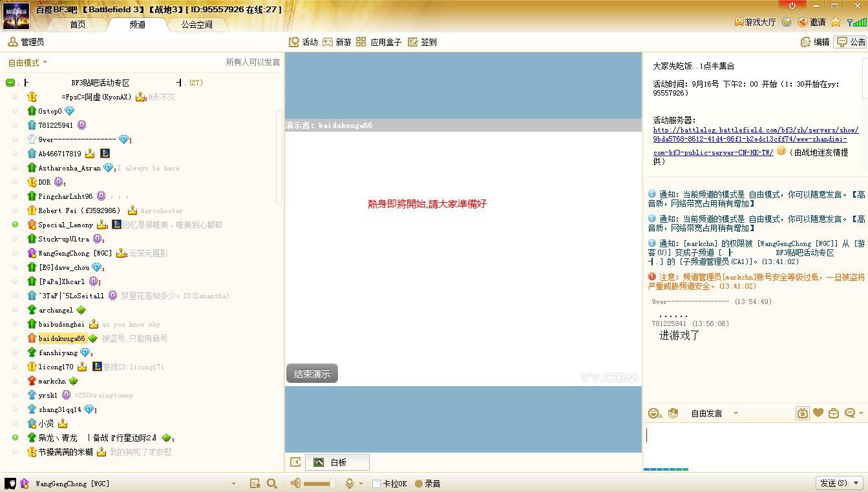Click the channel logout power button
Image resolution: width=868 pixels, height=492 pixels.
pyautogui.click(x=792, y=6)
